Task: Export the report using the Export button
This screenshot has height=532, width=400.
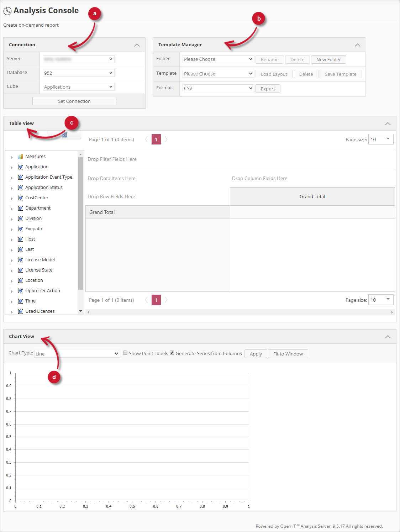Action: click(x=268, y=88)
